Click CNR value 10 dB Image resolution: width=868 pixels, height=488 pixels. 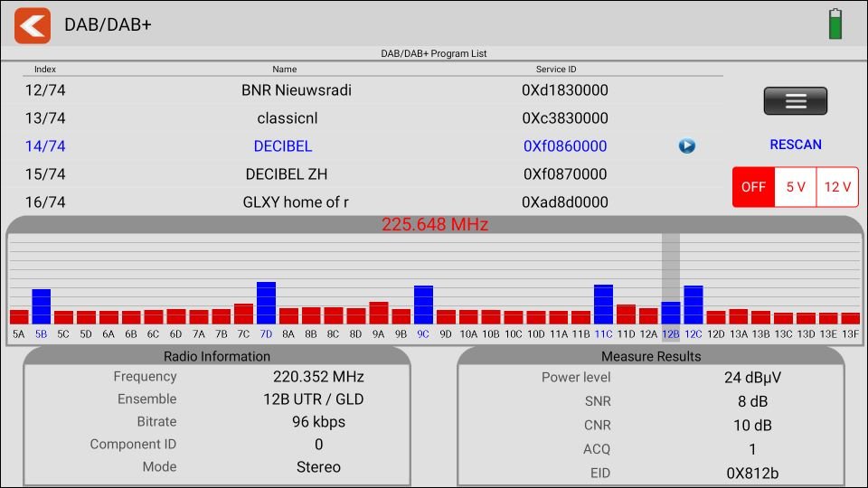[752, 426]
